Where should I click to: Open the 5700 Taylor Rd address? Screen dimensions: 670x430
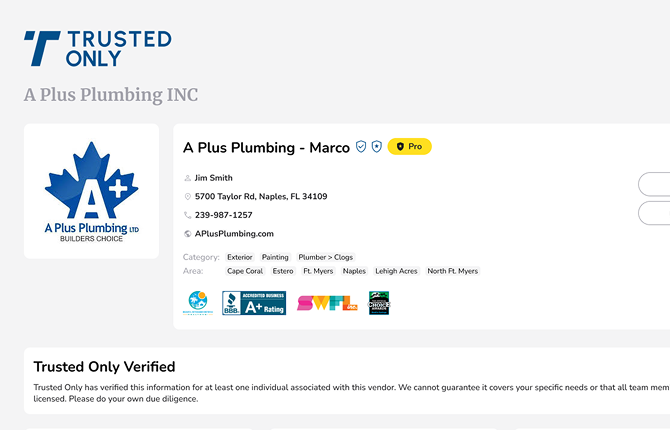[x=260, y=197]
